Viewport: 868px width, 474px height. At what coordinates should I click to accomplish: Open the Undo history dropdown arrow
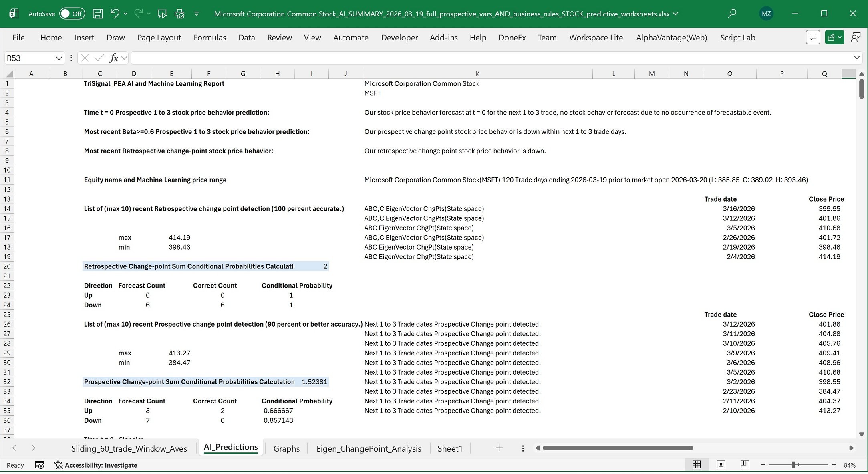(125, 14)
